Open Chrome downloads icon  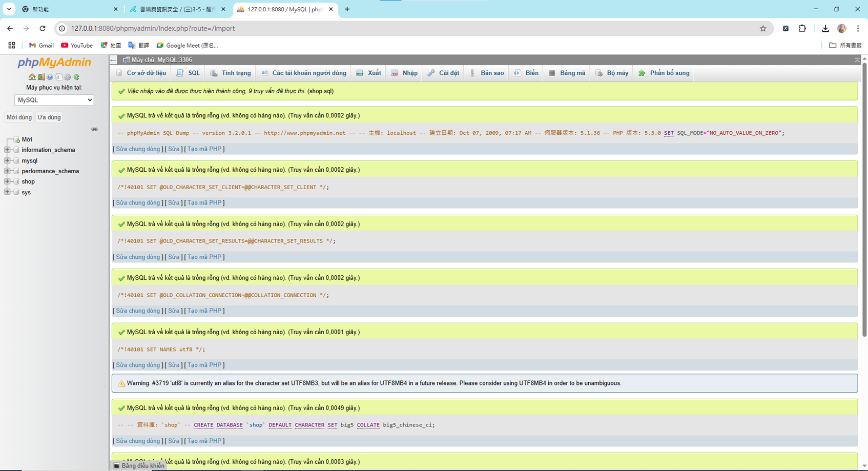tap(825, 29)
